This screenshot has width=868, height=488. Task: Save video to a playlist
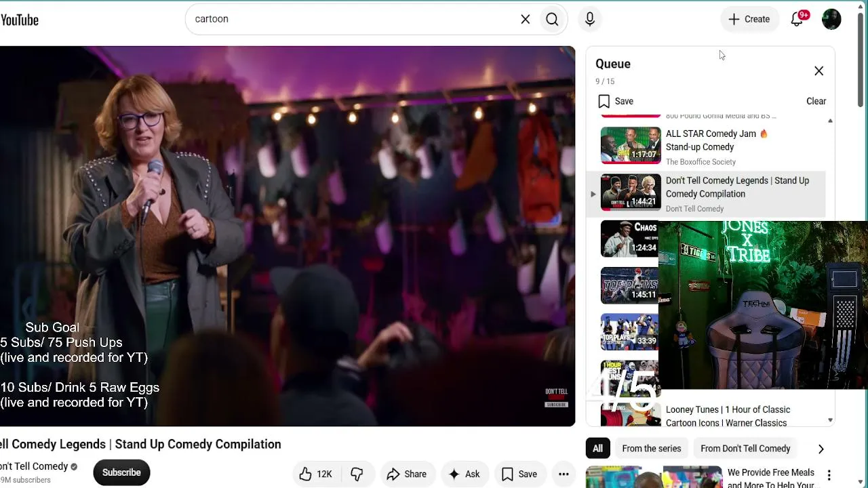pos(519,474)
